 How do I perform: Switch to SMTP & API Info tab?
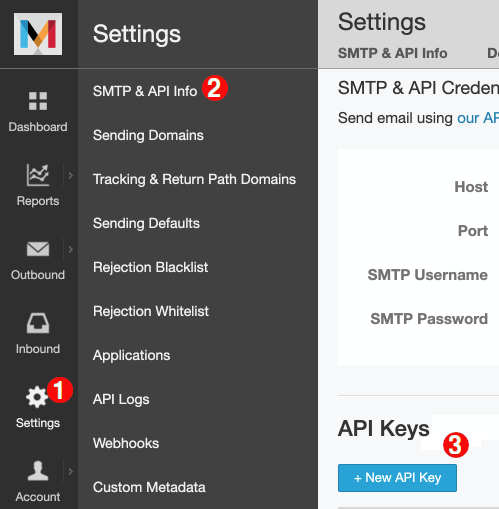pyautogui.click(x=393, y=53)
